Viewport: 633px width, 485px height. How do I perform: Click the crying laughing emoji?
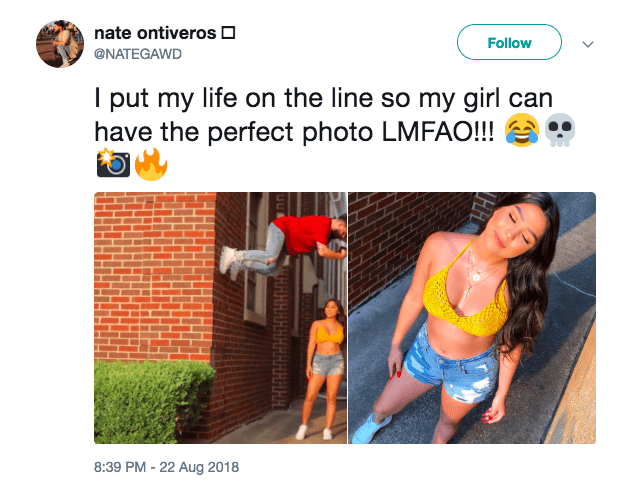[522, 130]
